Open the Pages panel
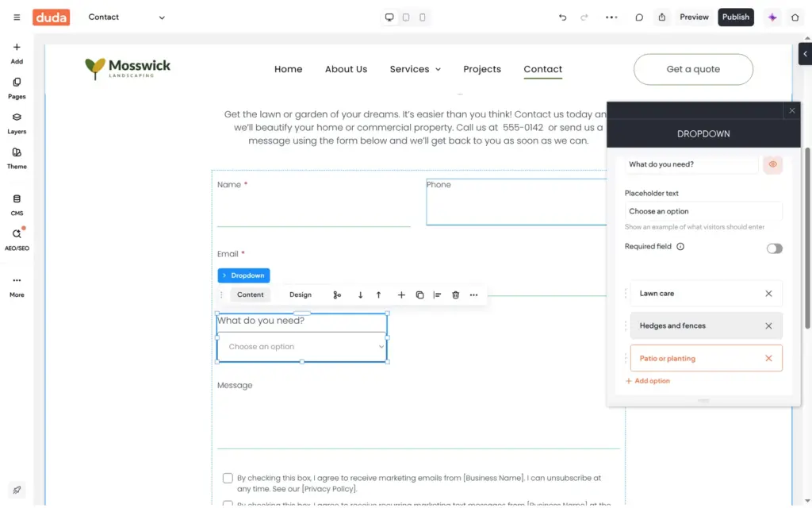 [x=17, y=88]
